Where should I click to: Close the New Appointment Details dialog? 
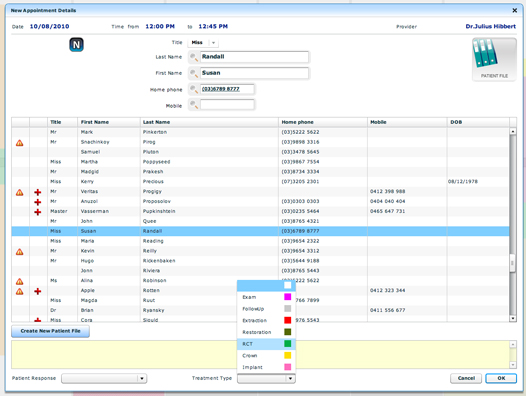pyautogui.click(x=514, y=10)
